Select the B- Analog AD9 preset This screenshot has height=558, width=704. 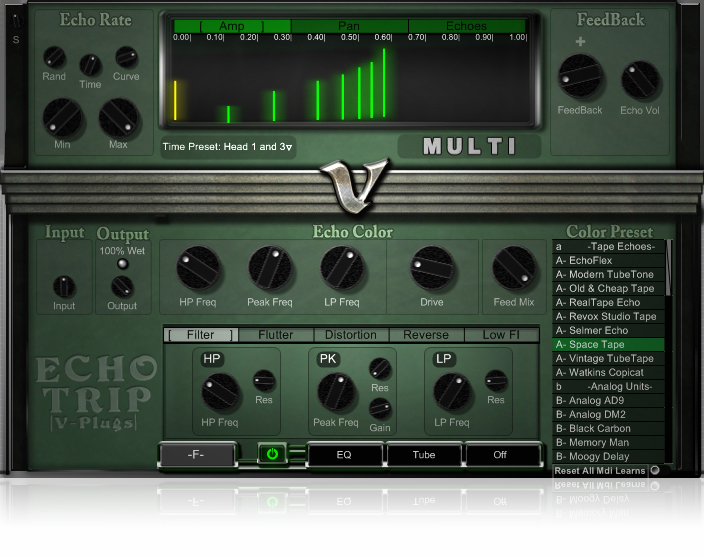click(608, 400)
